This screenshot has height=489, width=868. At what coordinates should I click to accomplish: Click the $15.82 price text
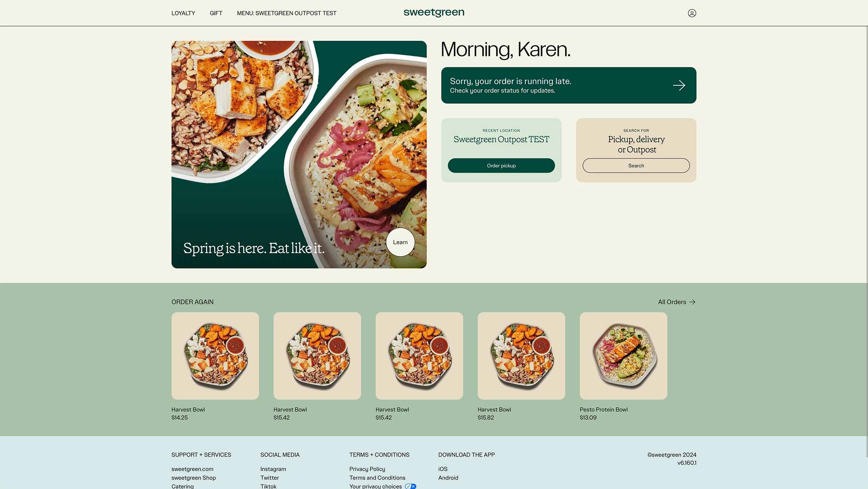coord(486,418)
